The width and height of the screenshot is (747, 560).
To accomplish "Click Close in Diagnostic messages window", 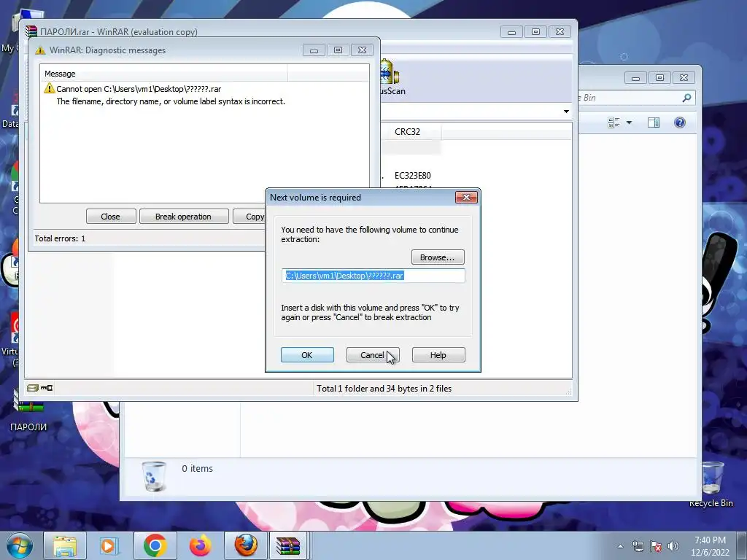I will [x=111, y=216].
